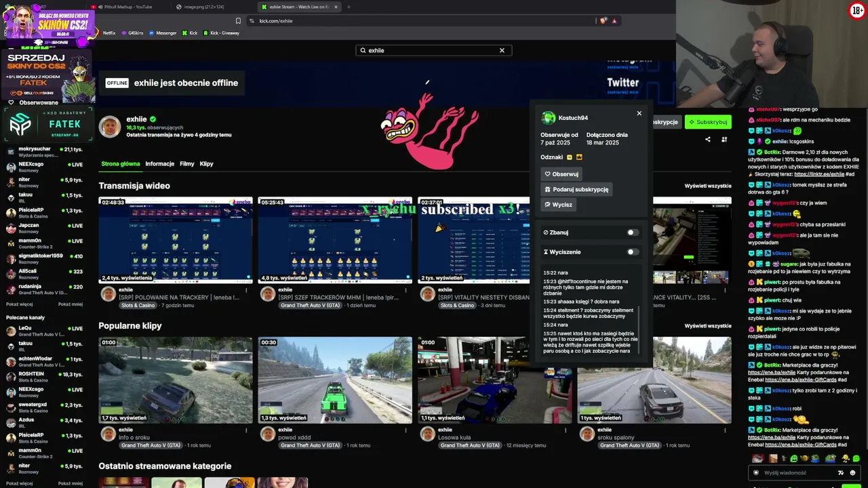Open options menu for POLOWANIE NA TRACKERY video
Viewport: 868px width, 488px height.
[246, 290]
